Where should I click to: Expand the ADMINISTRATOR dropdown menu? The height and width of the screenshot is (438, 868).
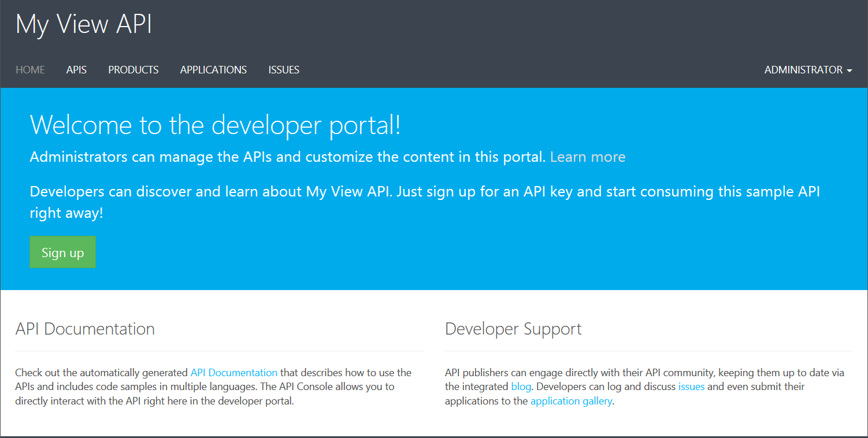[808, 70]
